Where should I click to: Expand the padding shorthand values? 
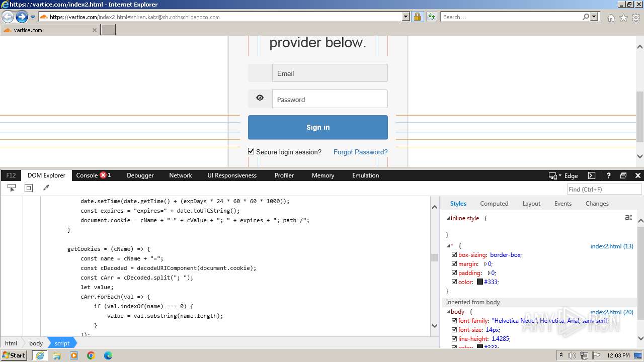point(490,273)
